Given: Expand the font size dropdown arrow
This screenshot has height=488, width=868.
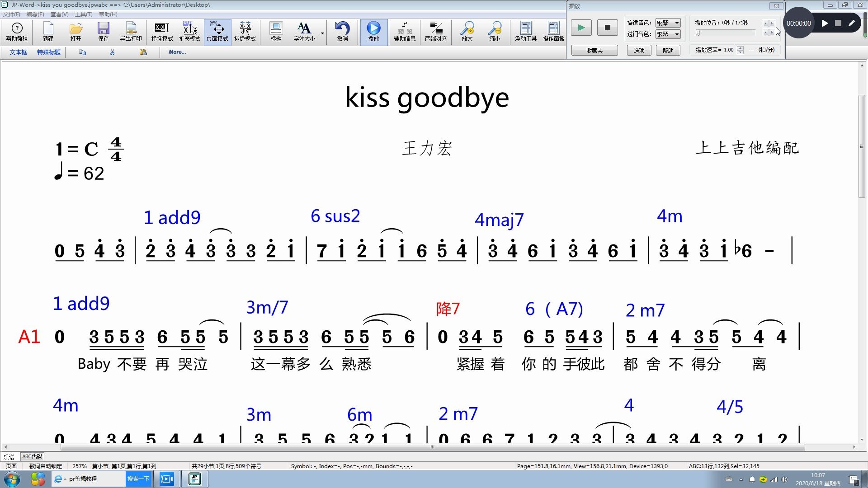Looking at the screenshot, I should pyautogui.click(x=322, y=33).
